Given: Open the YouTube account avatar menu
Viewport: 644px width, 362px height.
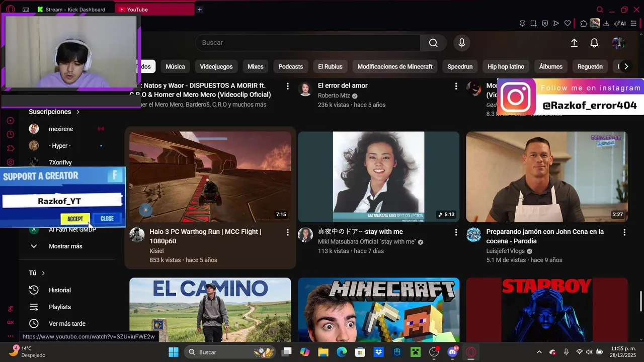Looking at the screenshot, I should coord(618,43).
